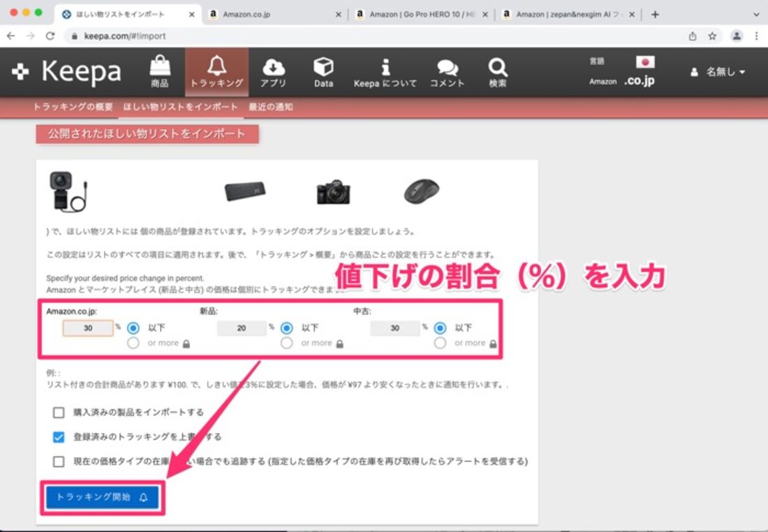Screen dimensions: 768x532
Task: Enable 現在の価格タイプの在庫 tracking checkbox
Action: click(x=59, y=461)
